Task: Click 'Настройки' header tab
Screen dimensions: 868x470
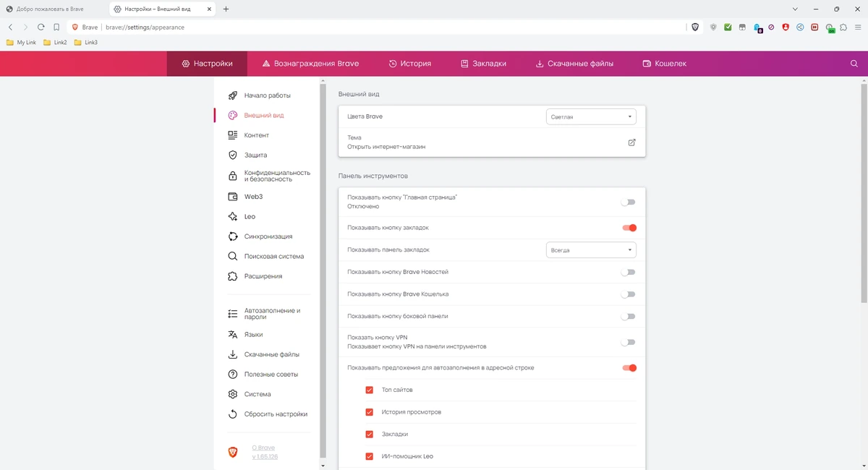Action: click(x=207, y=64)
